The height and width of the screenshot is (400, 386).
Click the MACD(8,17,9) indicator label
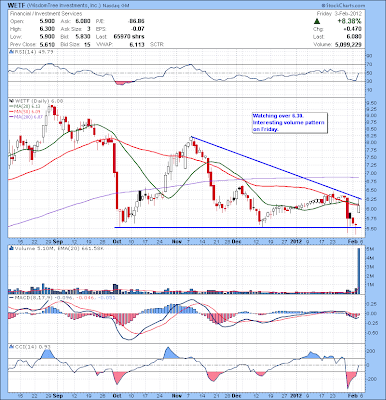pos(33,297)
